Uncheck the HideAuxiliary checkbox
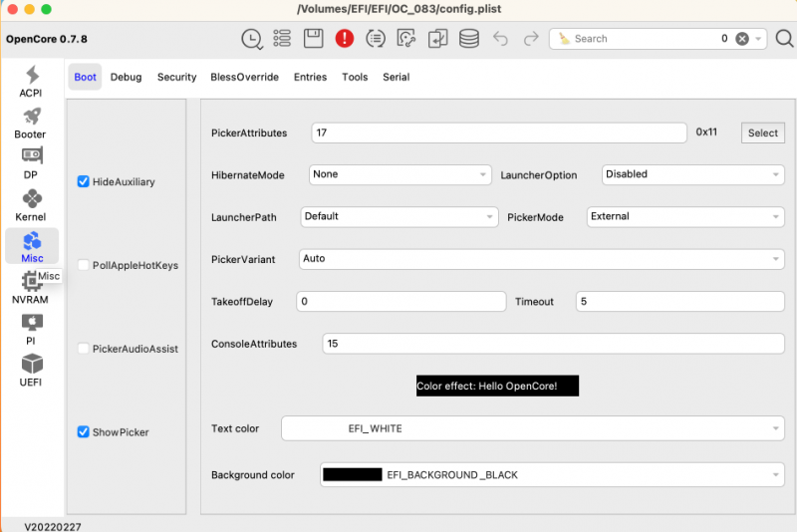Viewport: 797px width, 532px height. tap(84, 182)
